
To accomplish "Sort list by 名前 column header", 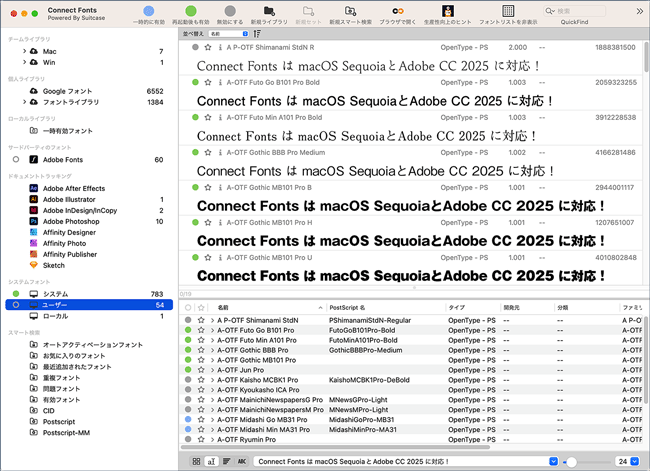I will coord(269,308).
